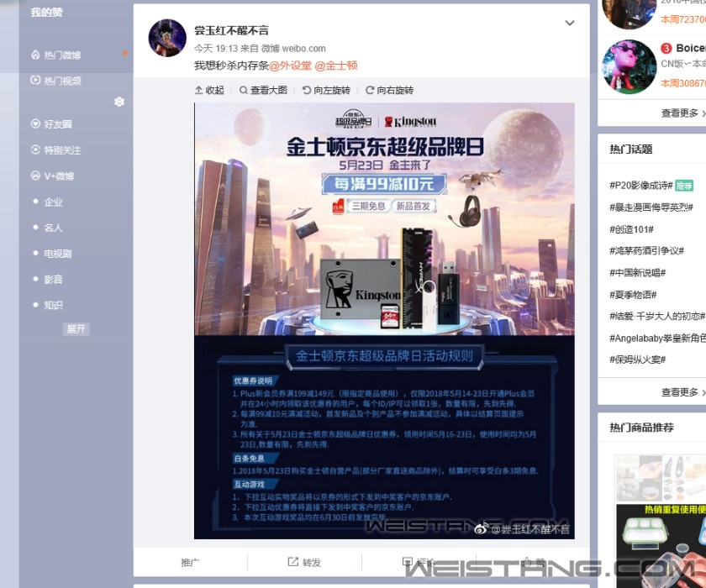The width and height of the screenshot is (706, 588).
Task: Click the 推荐 tag beside P20 topic
Action: click(x=684, y=186)
